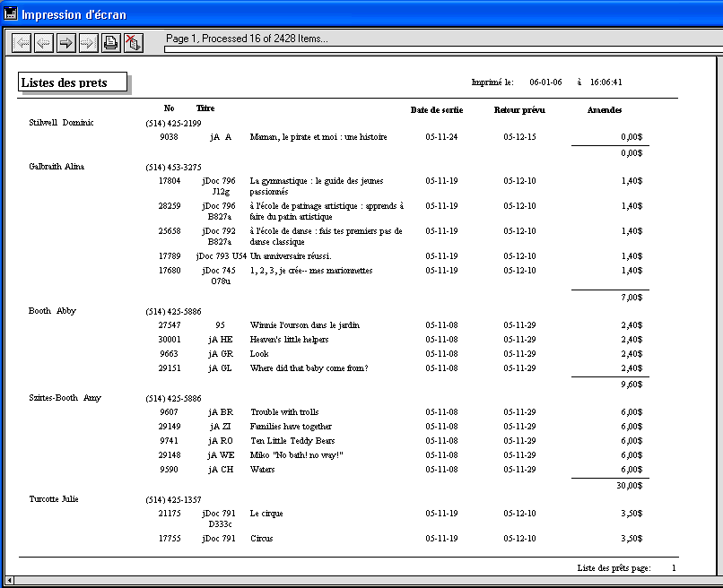Screen dimensions: 723x588
Task: Go to the first page arrow button
Action: point(22,42)
